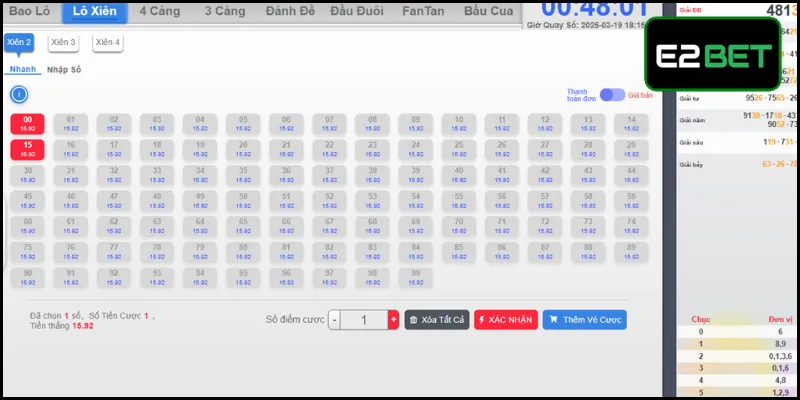The width and height of the screenshot is (800, 400).
Task: Increase bet points with red plus button
Action: (393, 320)
